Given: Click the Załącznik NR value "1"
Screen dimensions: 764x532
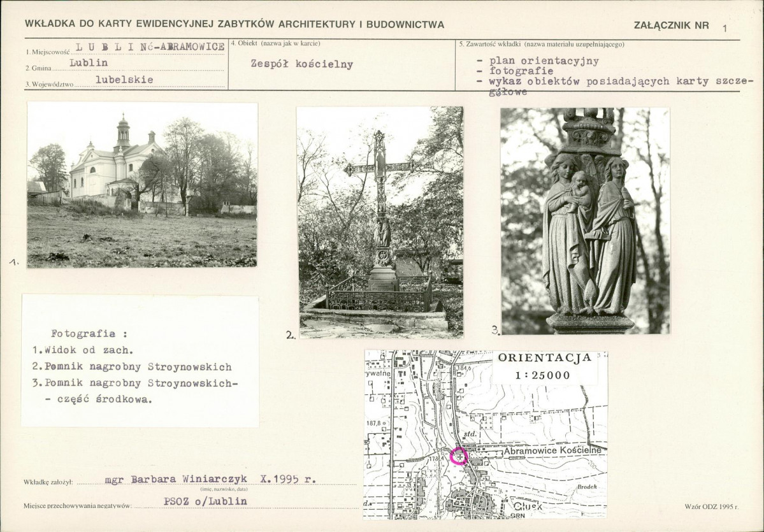Looking at the screenshot, I should click(x=724, y=27).
